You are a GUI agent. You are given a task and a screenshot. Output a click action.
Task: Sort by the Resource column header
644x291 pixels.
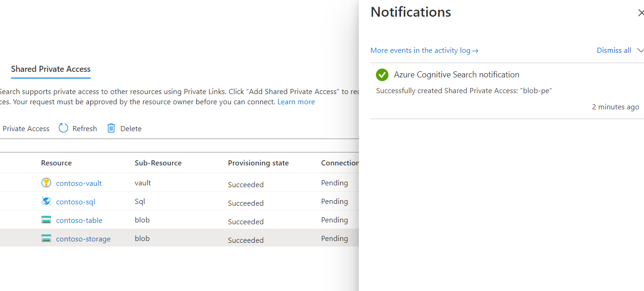(56, 163)
